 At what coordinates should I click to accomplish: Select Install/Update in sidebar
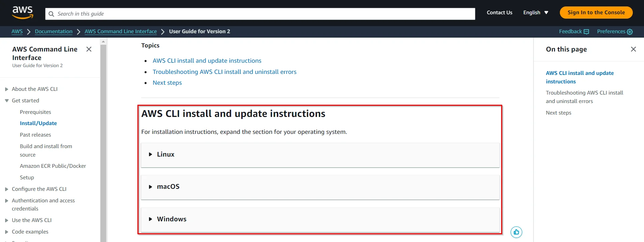point(38,123)
